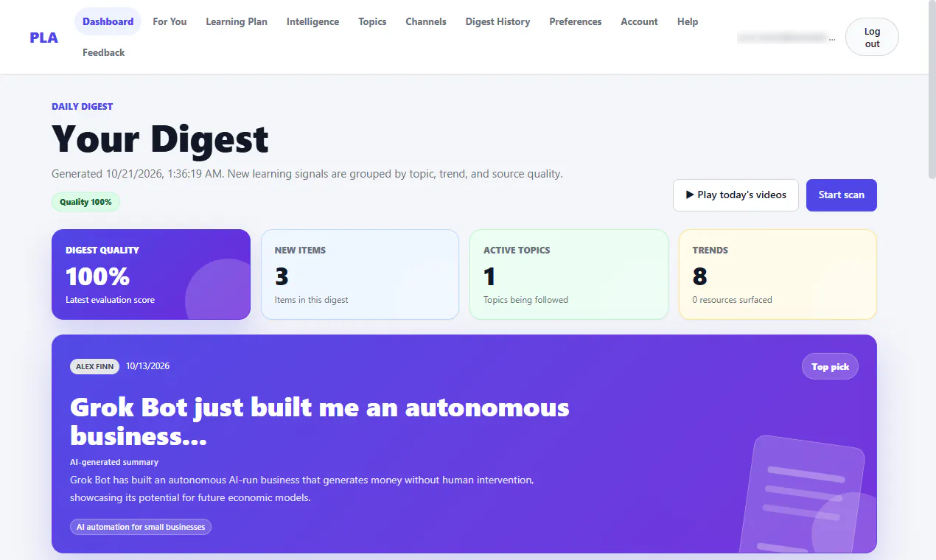Click the PLA logo
The image size is (936, 560).
(x=43, y=37)
